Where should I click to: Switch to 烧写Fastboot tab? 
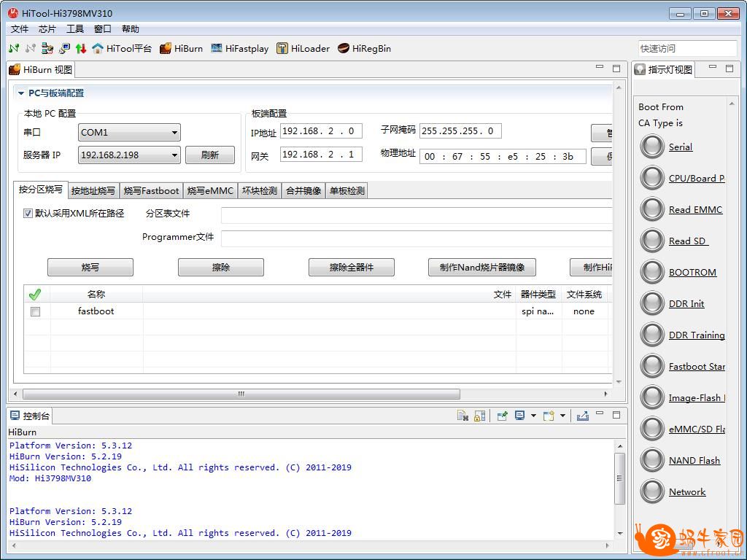(152, 191)
